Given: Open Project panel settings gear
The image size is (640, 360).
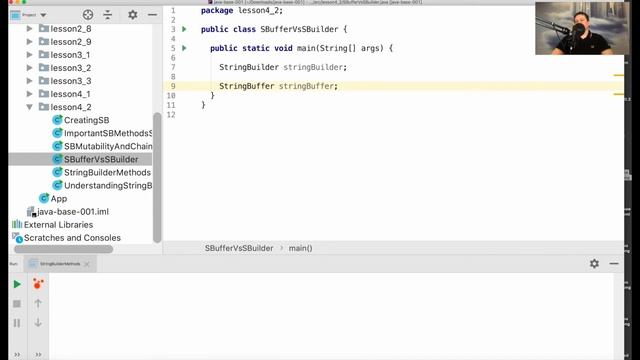Looking at the screenshot, I should tap(133, 15).
